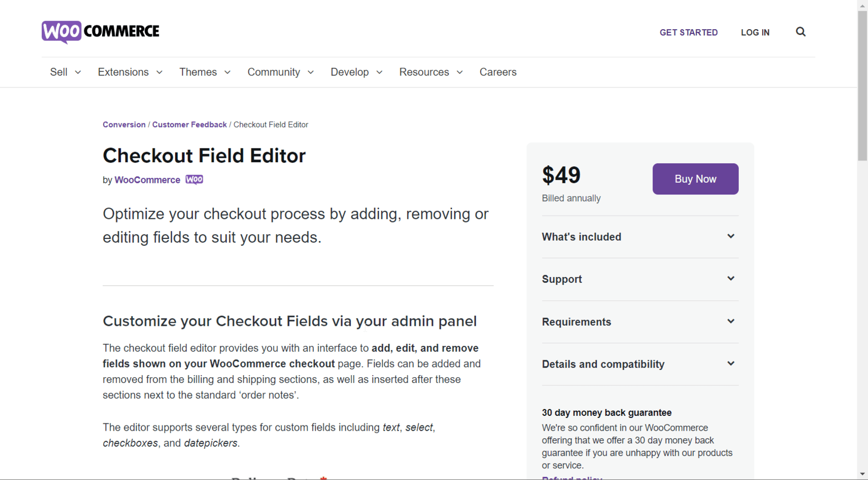868x480 pixels.
Task: Click the Develop dropdown arrow icon
Action: 379,72
